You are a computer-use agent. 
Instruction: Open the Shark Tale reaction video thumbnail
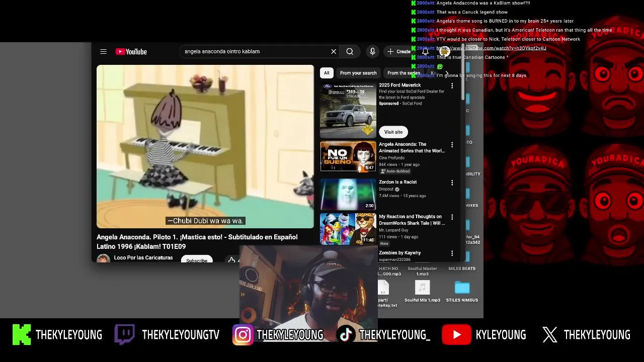pyautogui.click(x=348, y=229)
